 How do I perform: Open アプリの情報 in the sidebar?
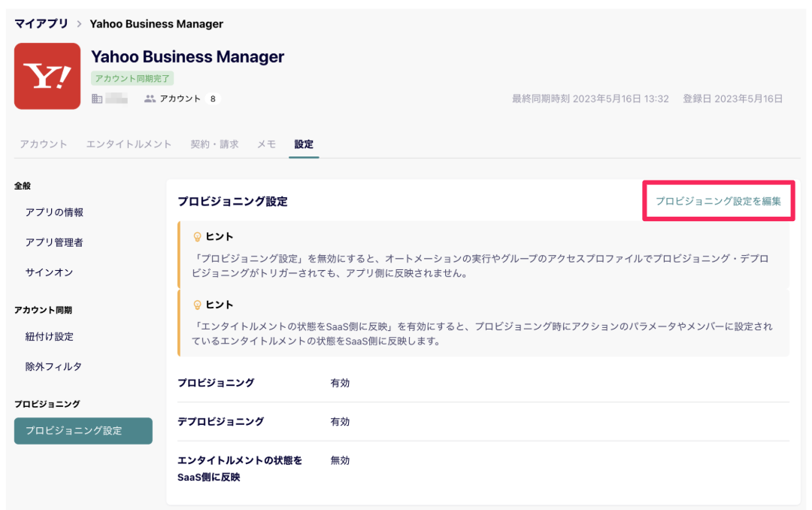click(54, 212)
